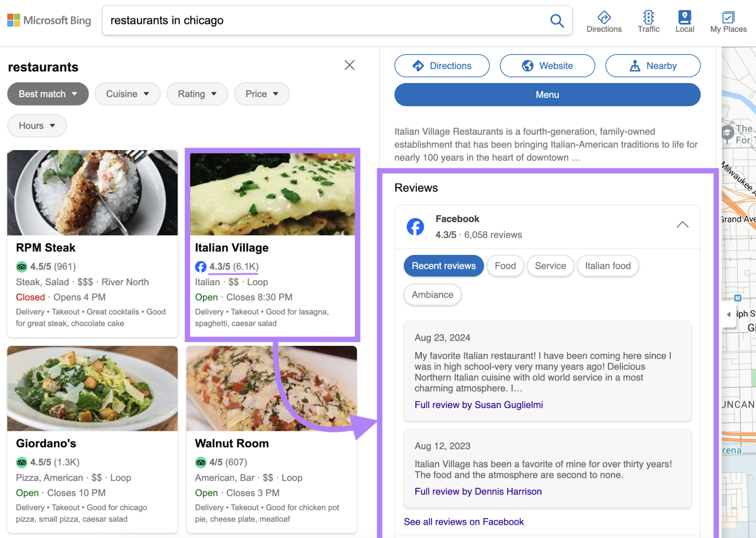Expand the Rating filter options

coord(197,94)
